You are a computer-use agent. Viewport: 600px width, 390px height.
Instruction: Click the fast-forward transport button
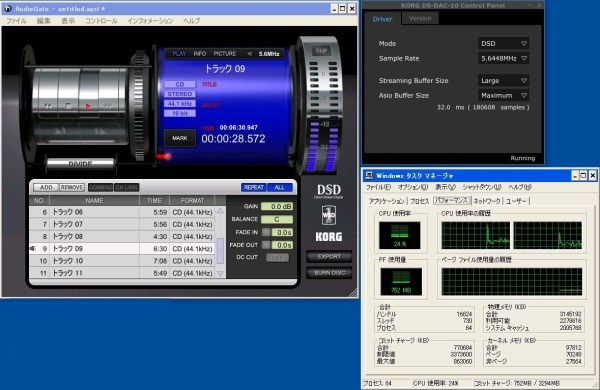(x=109, y=106)
